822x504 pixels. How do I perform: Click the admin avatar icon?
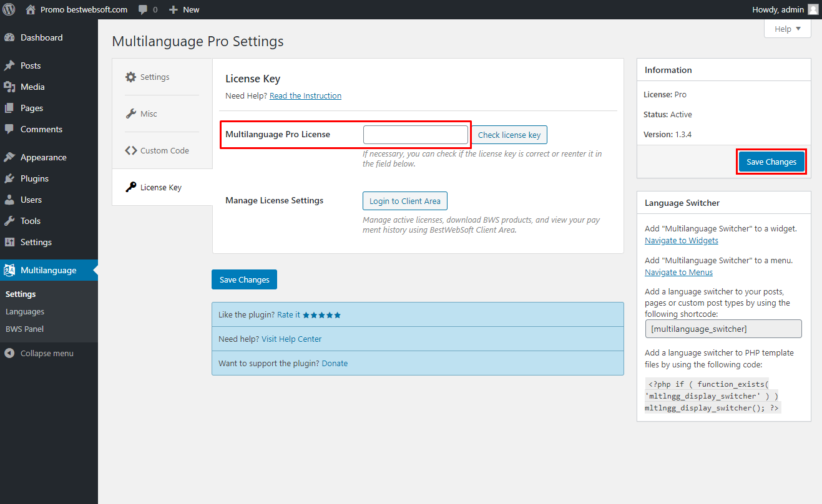(x=813, y=9)
